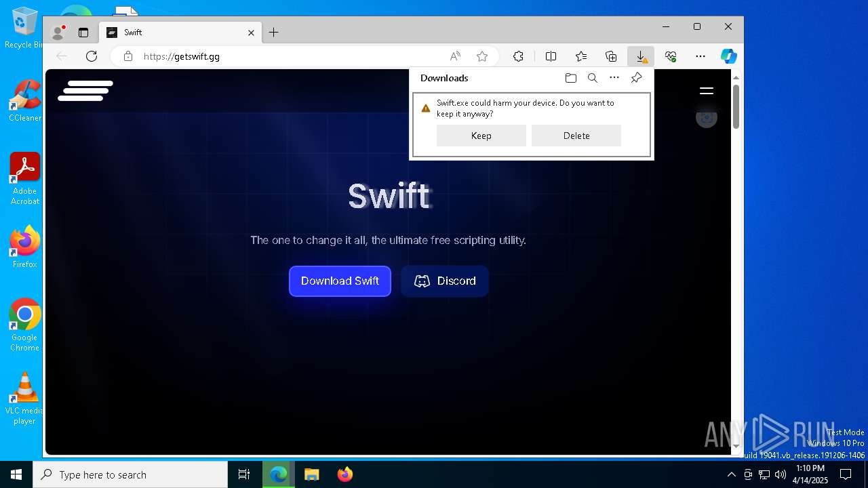
Task: Open File Explorer from taskbar
Action: tap(311, 474)
